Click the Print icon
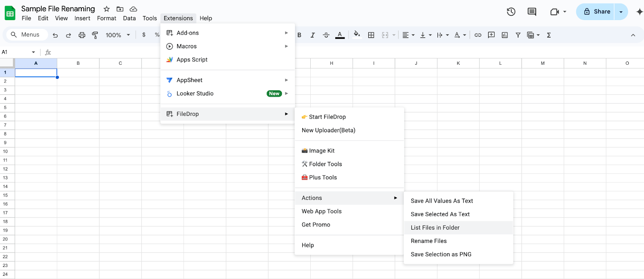This screenshot has width=644, height=279. (x=82, y=35)
